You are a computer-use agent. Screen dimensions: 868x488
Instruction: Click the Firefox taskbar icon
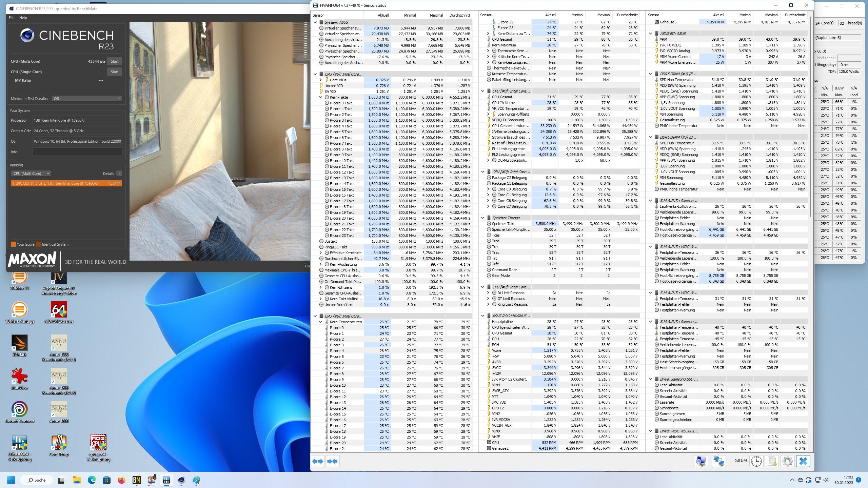click(121, 480)
